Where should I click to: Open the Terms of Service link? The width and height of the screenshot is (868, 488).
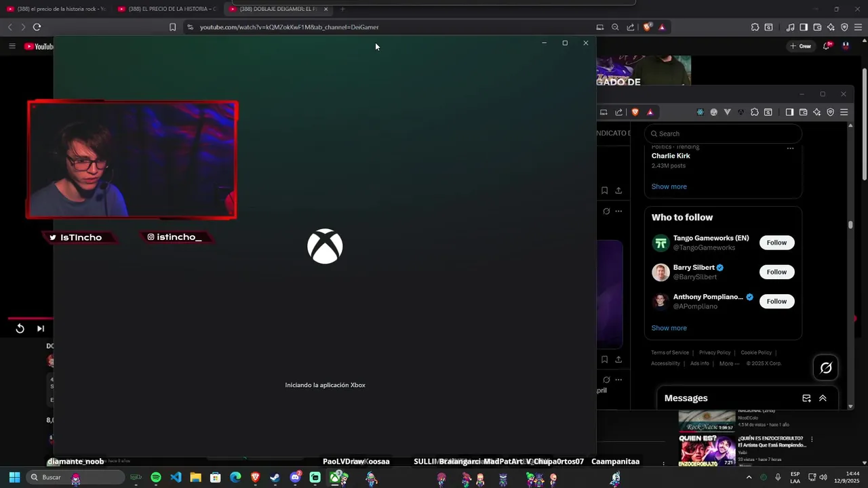point(670,352)
